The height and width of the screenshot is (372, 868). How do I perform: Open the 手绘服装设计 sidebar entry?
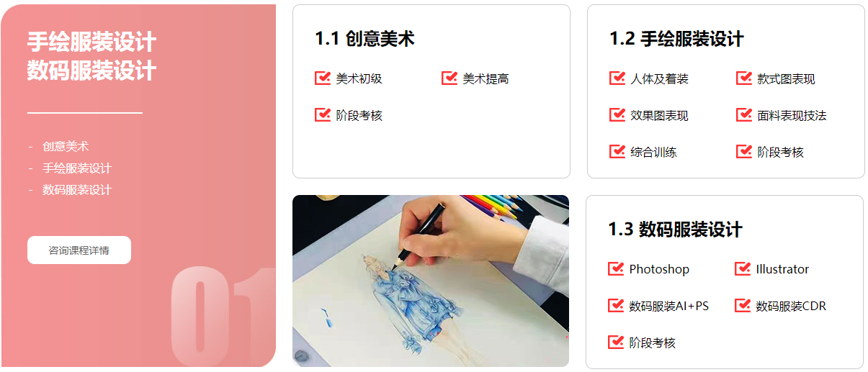(77, 168)
